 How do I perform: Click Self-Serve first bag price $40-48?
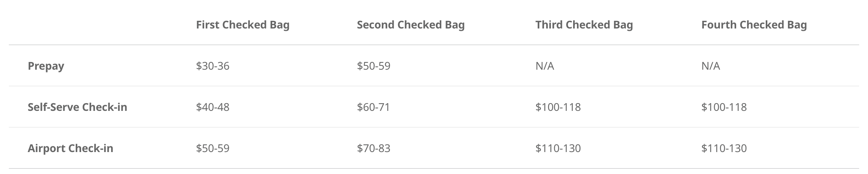[213, 107]
